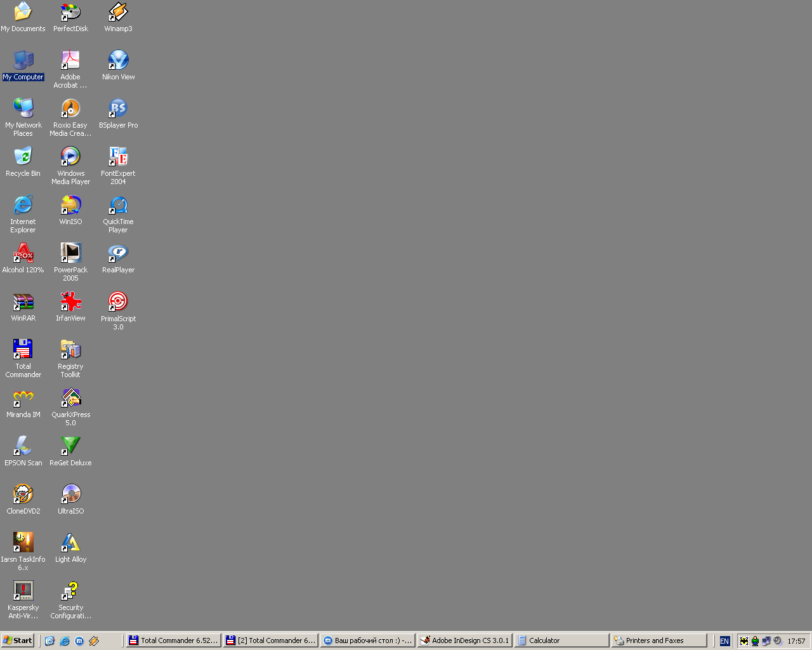
Task: Select QuarkXPress 5.0 shortcut
Action: click(x=70, y=407)
